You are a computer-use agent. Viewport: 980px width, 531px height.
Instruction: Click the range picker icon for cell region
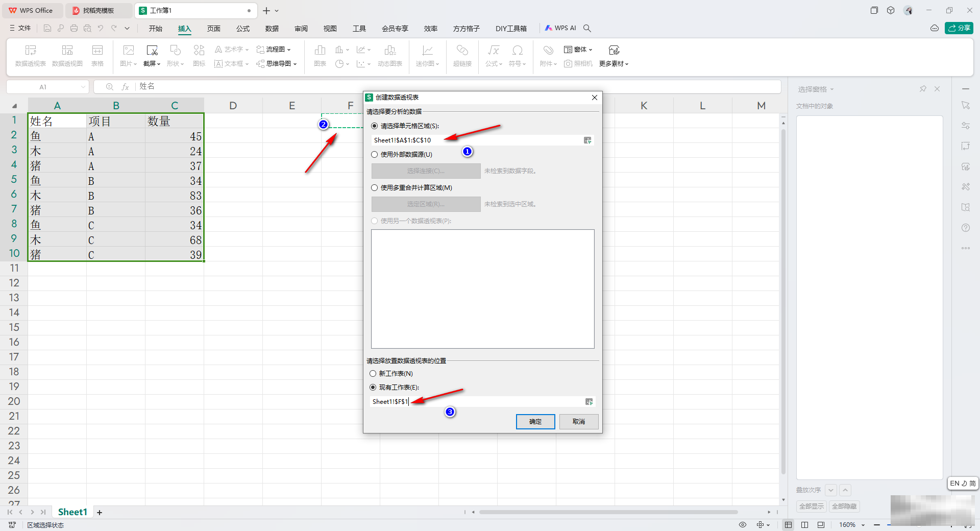[587, 140]
